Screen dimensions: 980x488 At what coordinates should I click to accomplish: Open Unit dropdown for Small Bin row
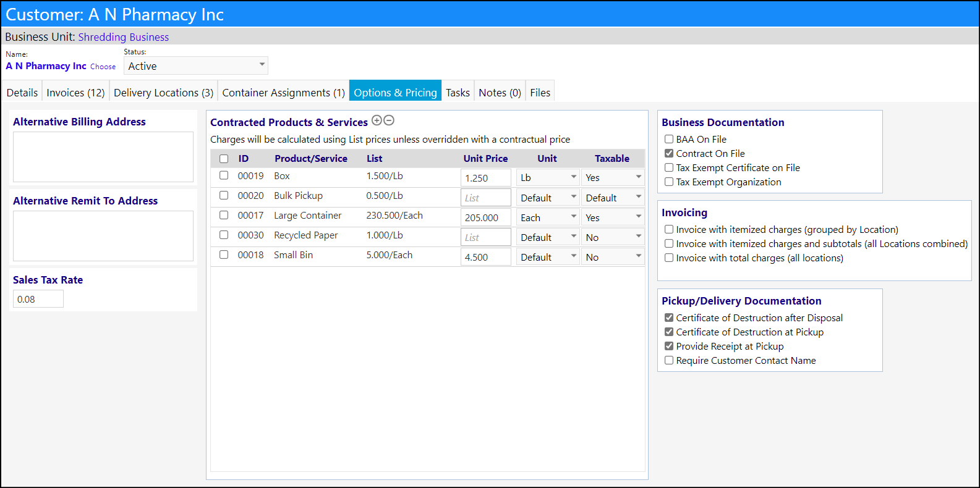548,257
